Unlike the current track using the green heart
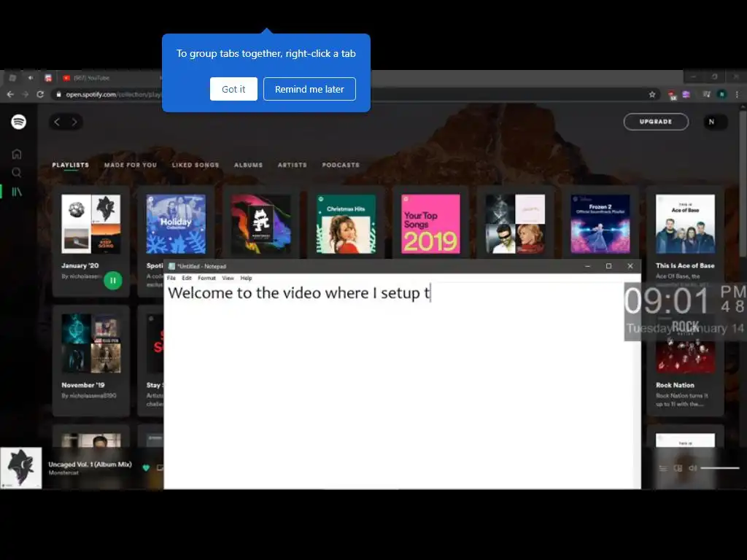The image size is (747, 560). coord(146,467)
